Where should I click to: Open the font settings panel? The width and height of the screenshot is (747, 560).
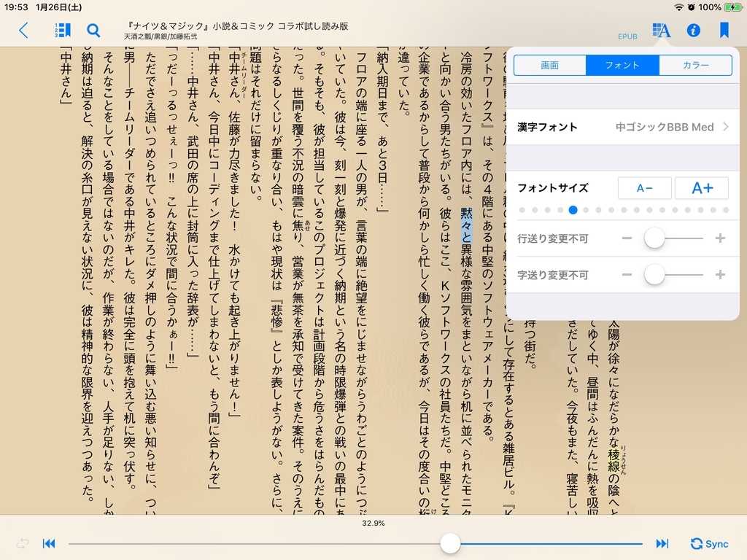click(661, 31)
